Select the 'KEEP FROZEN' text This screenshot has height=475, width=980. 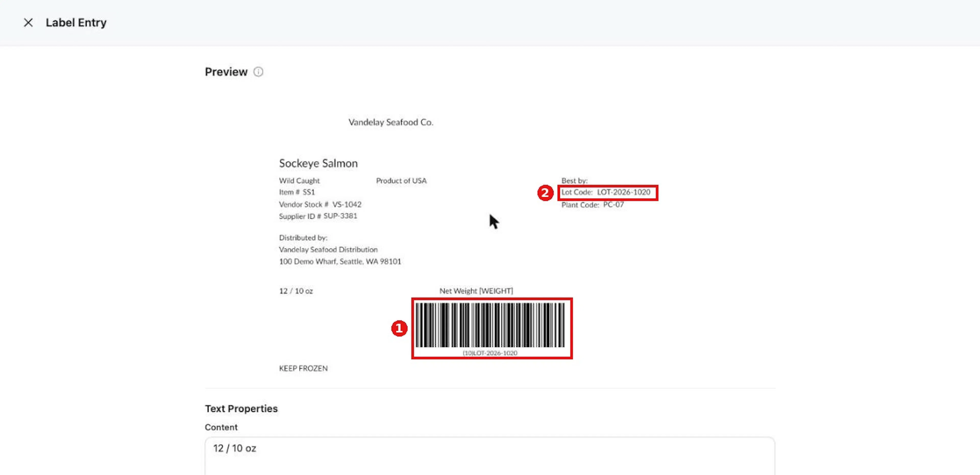click(x=303, y=369)
